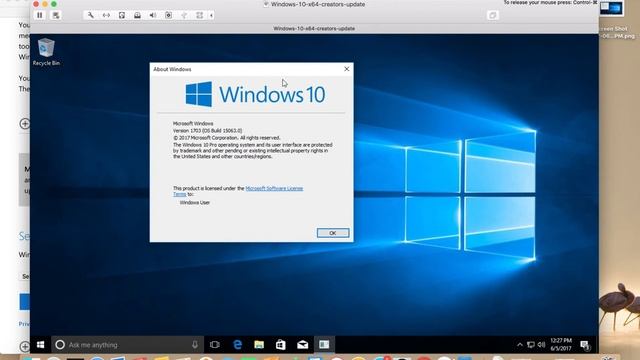Click OK in the About Windows dialog

pos(333,233)
